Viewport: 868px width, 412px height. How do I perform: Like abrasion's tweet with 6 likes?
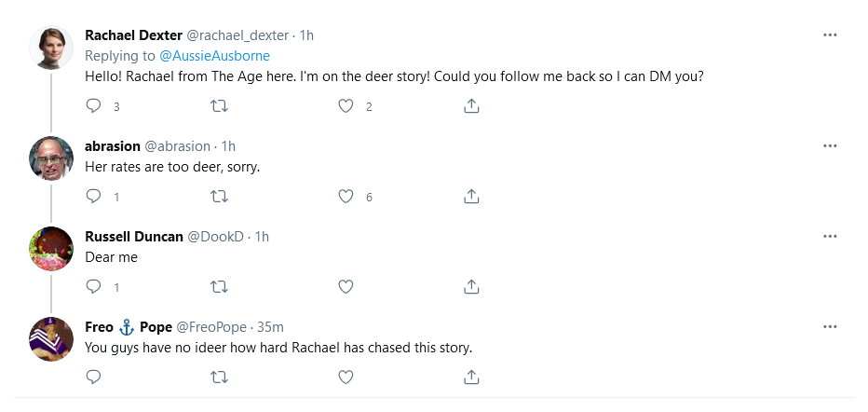click(346, 197)
